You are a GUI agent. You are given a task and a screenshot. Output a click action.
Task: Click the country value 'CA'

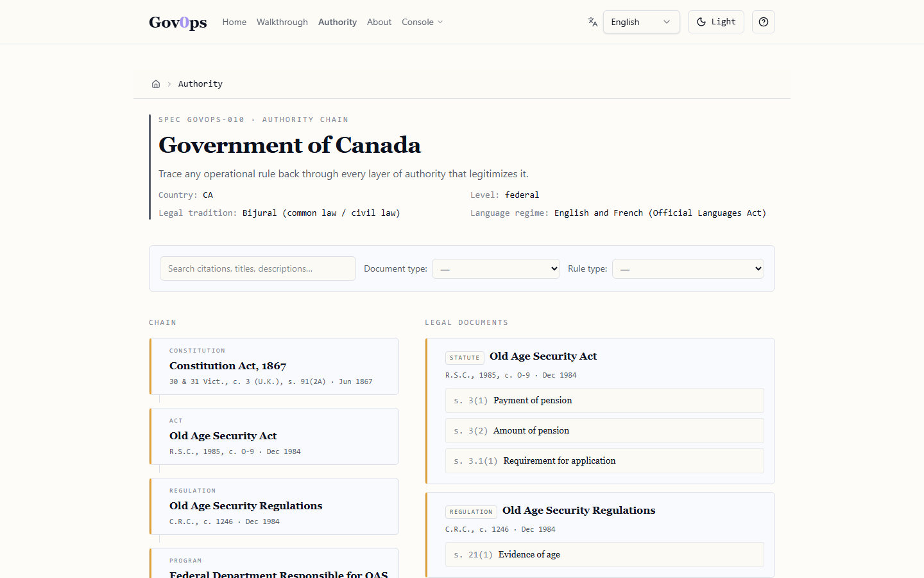[208, 195]
